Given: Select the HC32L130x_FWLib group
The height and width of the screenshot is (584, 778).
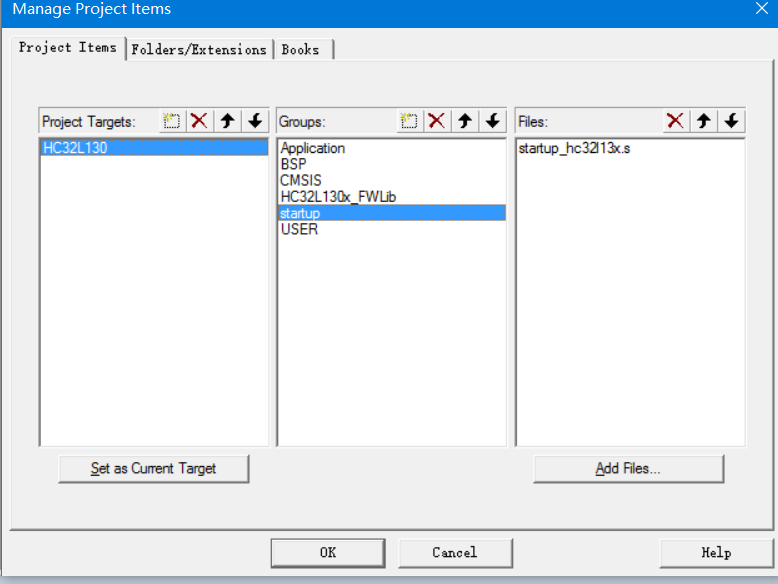Looking at the screenshot, I should 392,197.
